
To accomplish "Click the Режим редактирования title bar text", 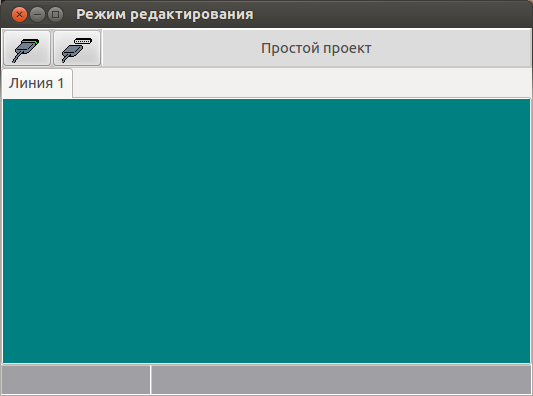I will click(165, 15).
